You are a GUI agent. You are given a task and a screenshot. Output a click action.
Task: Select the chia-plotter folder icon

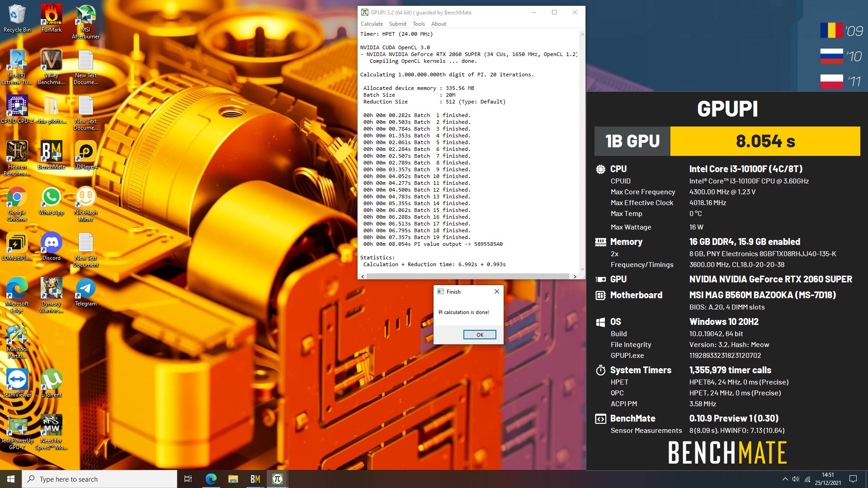(x=52, y=109)
